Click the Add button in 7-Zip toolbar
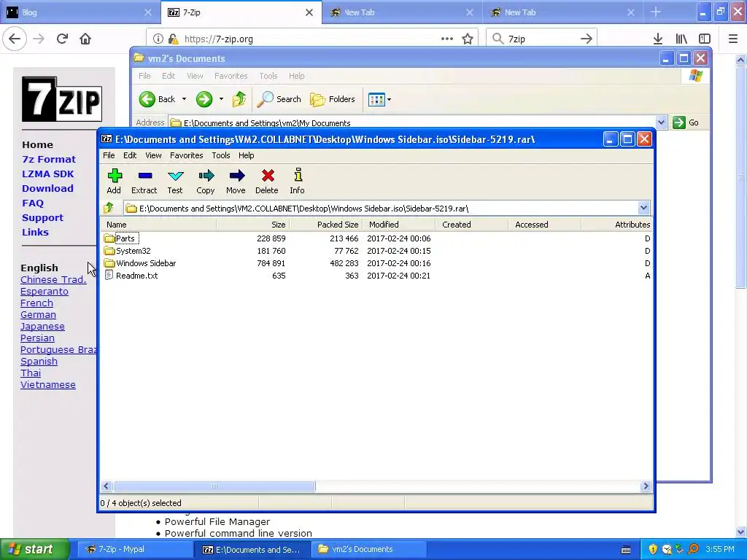 tap(114, 181)
